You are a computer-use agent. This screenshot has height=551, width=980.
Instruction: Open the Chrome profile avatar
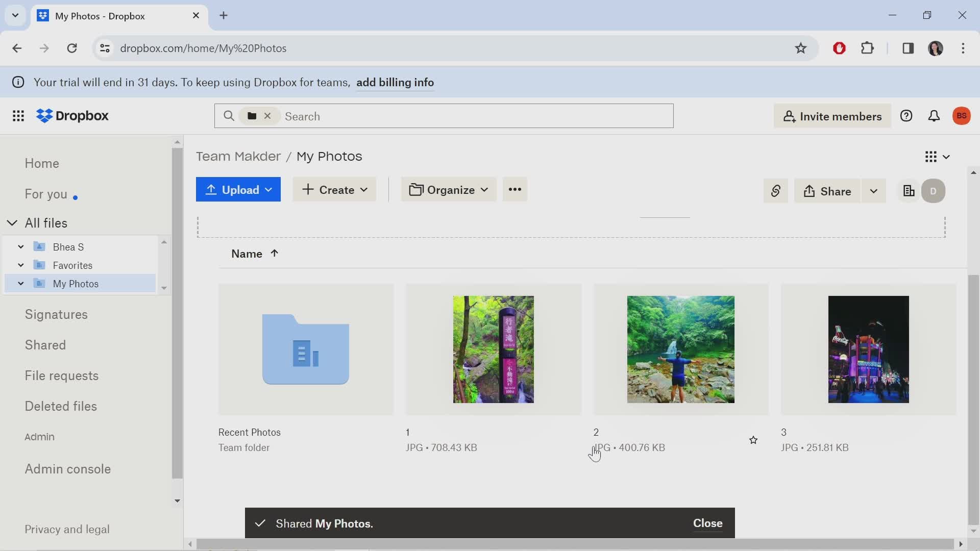[x=936, y=48]
